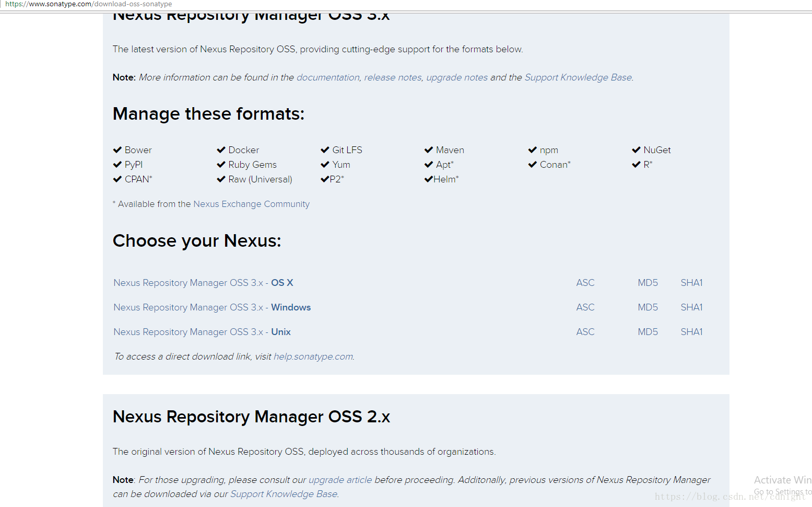Open the ASC file for Windows
Image resolution: width=812 pixels, height=507 pixels.
click(585, 307)
